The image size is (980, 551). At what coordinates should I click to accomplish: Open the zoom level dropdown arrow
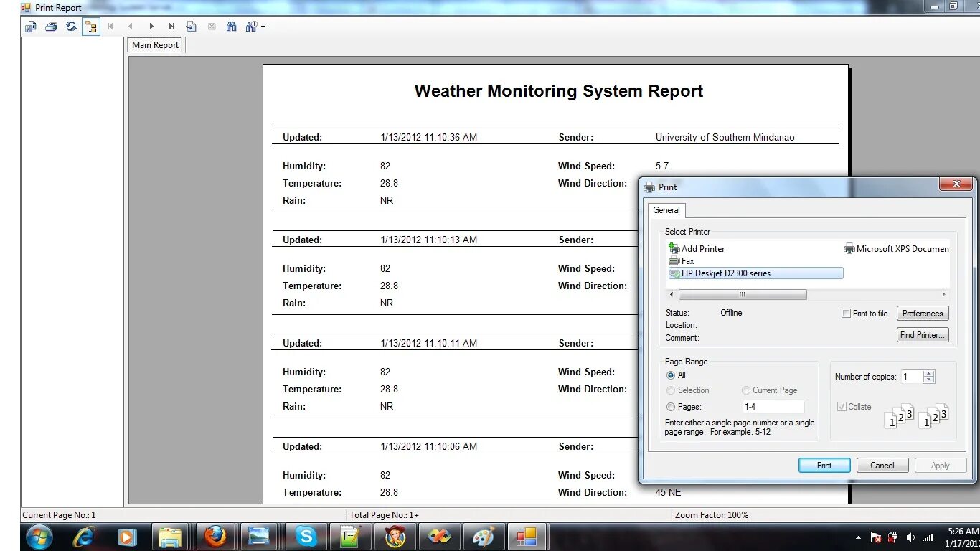262,27
